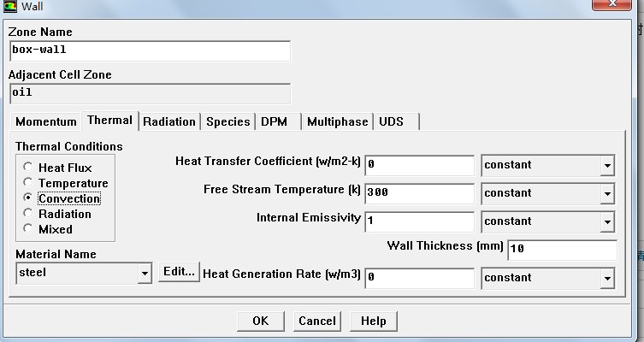
Task: Switch to the Species tab
Action: [x=227, y=121]
